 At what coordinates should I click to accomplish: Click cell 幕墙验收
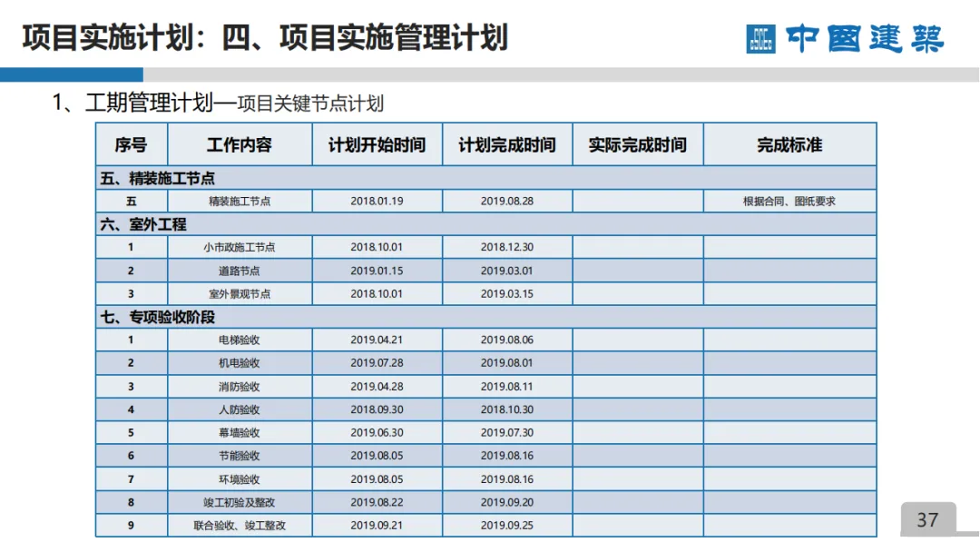click(x=240, y=432)
